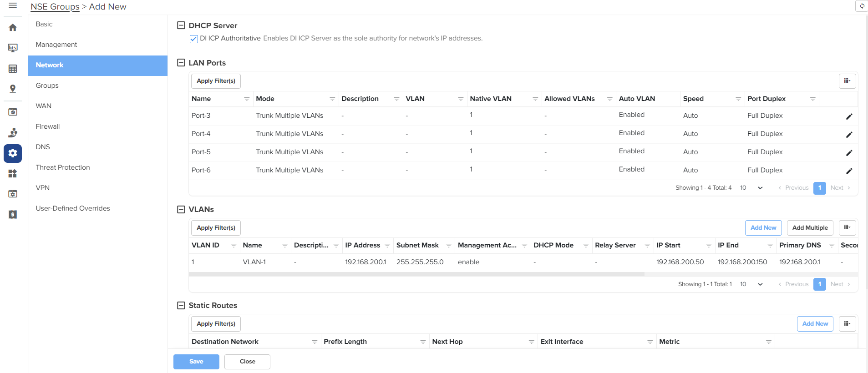
Task: Open VLANs column chooser icon
Action: coord(847,227)
